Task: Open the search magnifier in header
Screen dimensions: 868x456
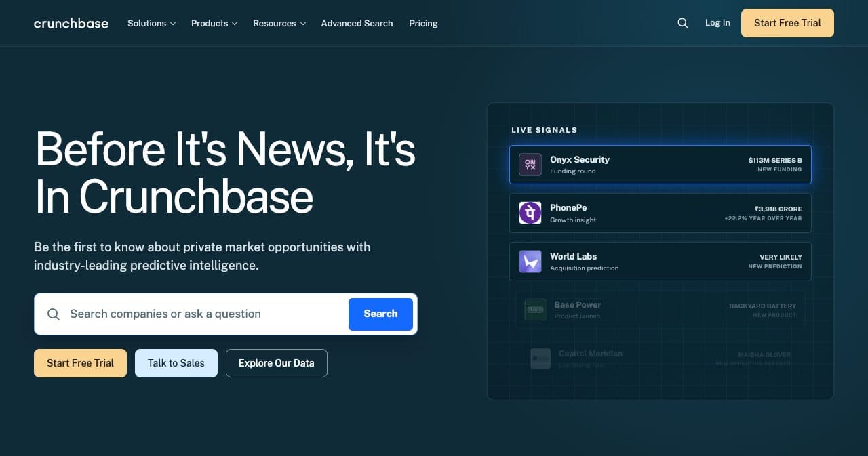Action: [x=683, y=23]
